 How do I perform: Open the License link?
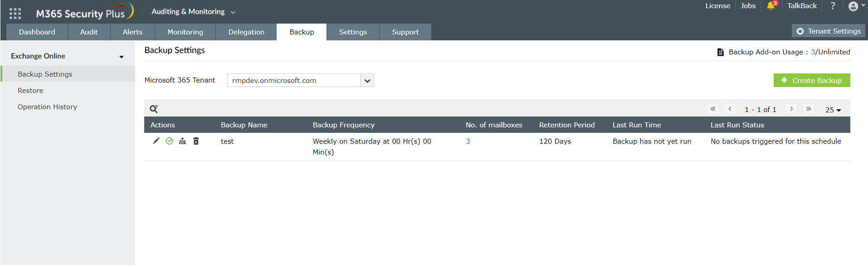(718, 6)
